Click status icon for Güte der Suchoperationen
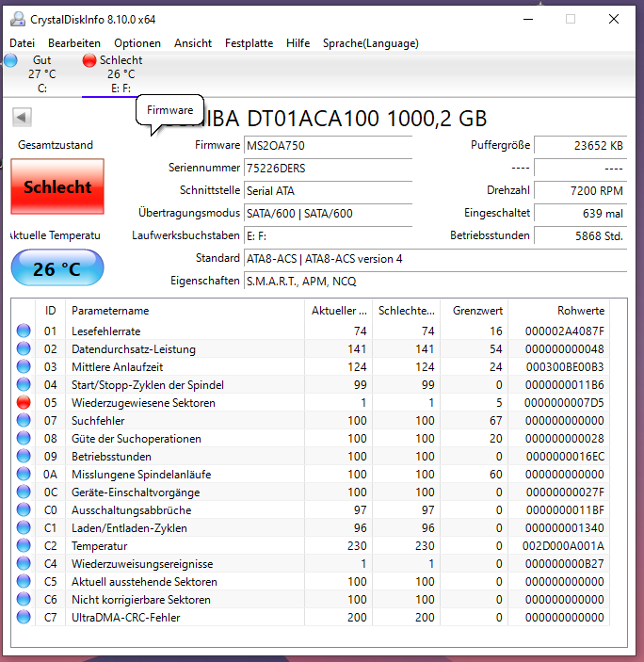This screenshot has height=662, width=644. click(24, 438)
